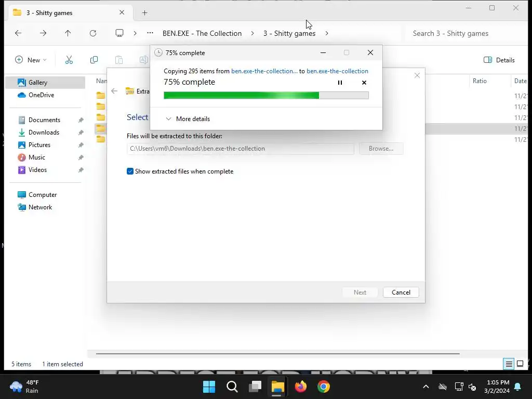The width and height of the screenshot is (532, 399).
Task: Pause the copy operation
Action: click(340, 83)
